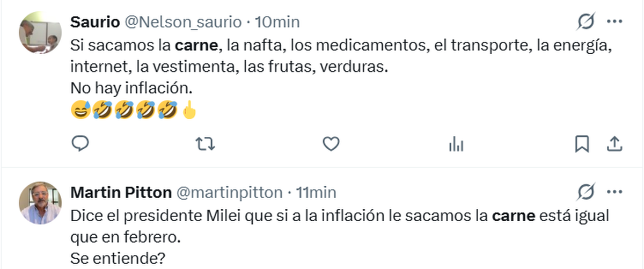Share Saurio's tweet
The width and height of the screenshot is (644, 269).
click(614, 143)
